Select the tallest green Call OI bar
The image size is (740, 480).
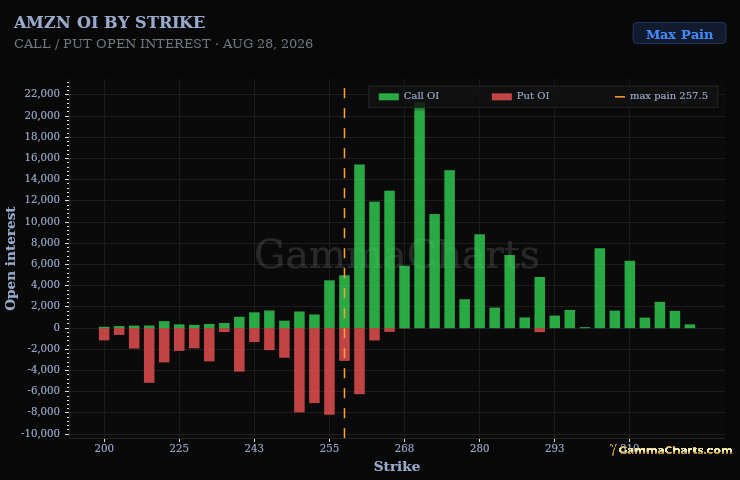tap(419, 215)
